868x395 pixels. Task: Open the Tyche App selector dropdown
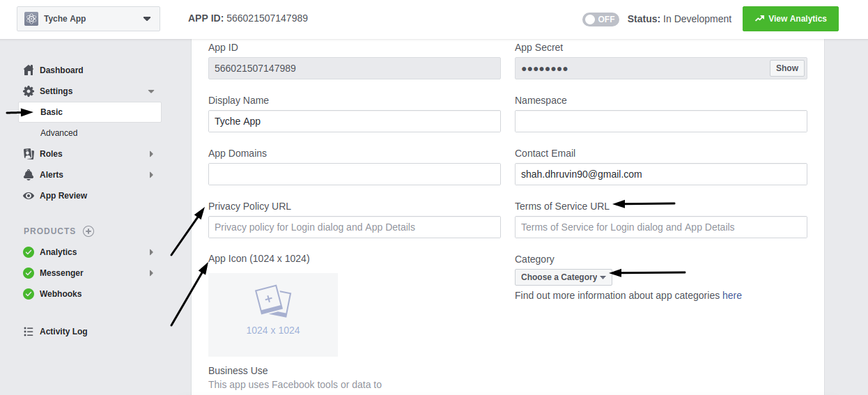click(88, 19)
